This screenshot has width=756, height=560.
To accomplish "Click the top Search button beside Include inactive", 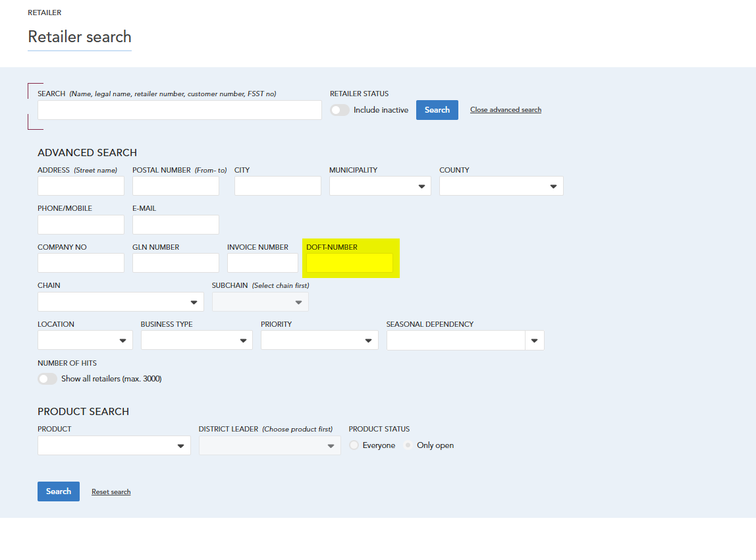I will tap(437, 110).
